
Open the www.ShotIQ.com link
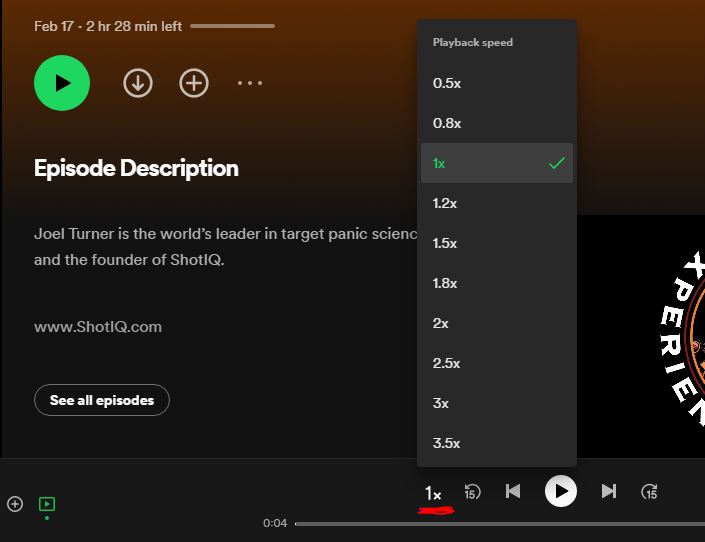(98, 327)
